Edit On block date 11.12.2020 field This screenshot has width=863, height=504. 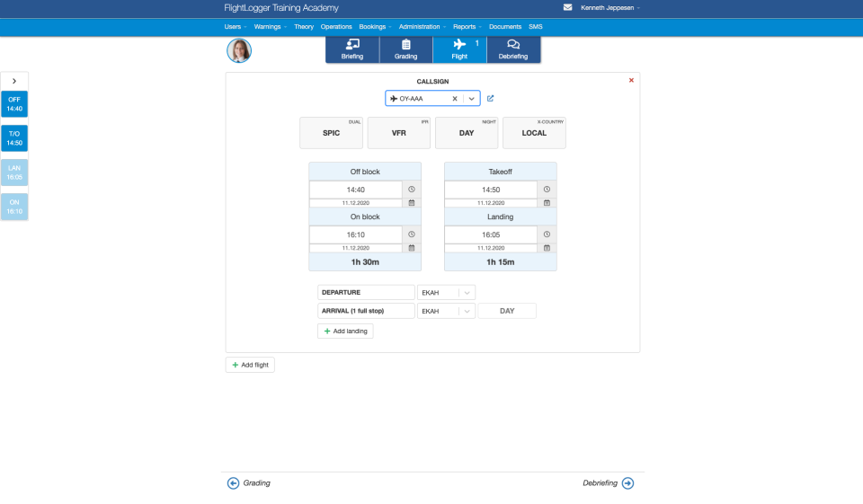tap(356, 248)
